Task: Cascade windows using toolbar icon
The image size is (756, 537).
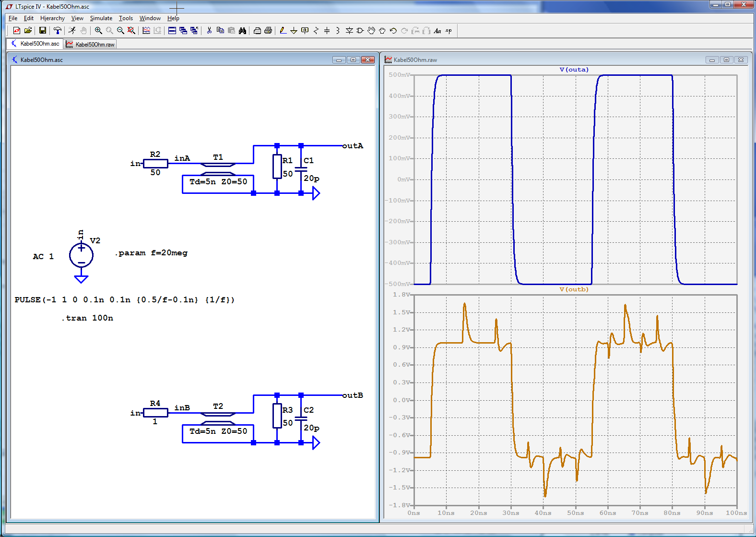Action: click(183, 31)
